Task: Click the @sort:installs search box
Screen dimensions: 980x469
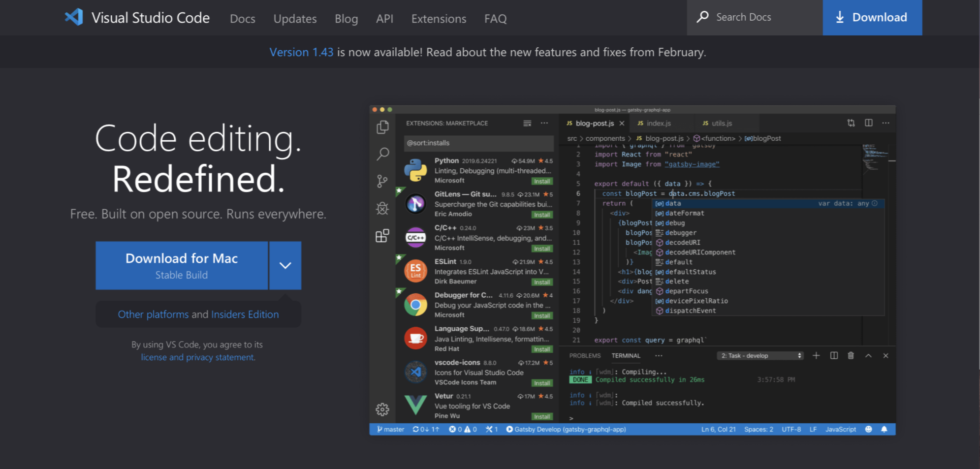Action: (x=478, y=143)
